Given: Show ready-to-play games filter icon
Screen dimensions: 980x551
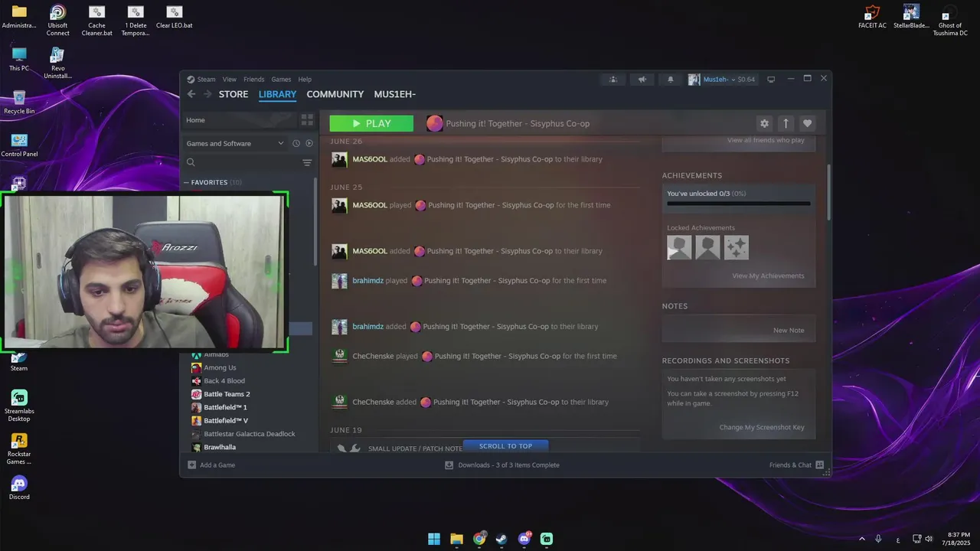Looking at the screenshot, I should tap(309, 143).
